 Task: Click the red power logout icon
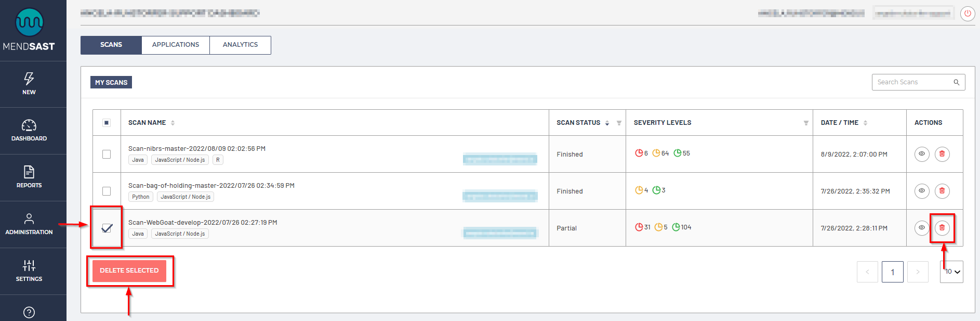[x=967, y=14]
